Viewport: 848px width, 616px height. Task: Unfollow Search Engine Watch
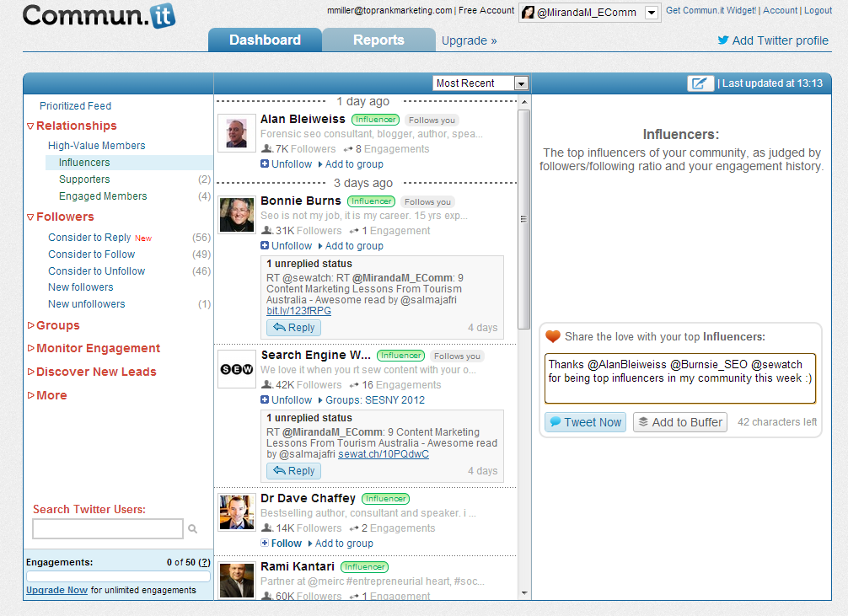[287, 399]
